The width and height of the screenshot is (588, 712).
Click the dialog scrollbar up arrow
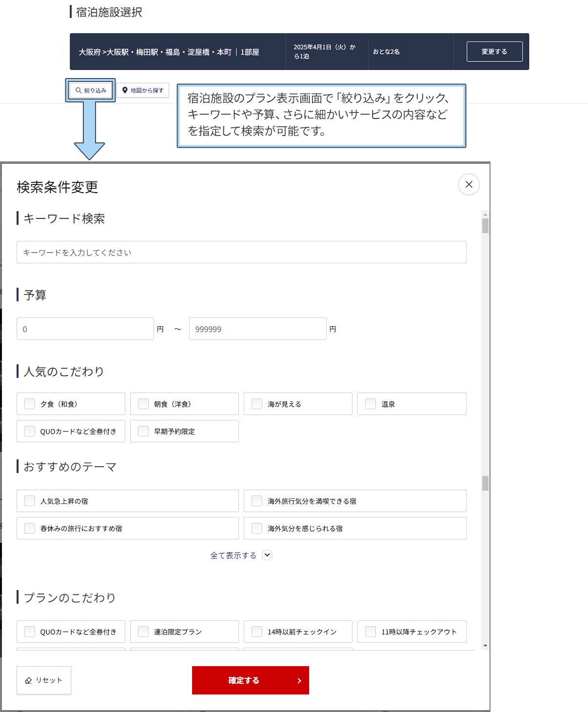click(x=485, y=215)
